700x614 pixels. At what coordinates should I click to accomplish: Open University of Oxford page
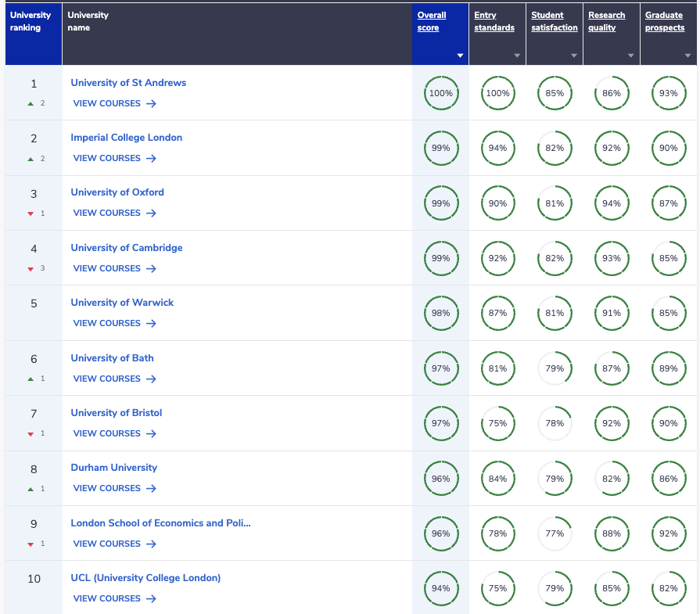click(x=117, y=192)
